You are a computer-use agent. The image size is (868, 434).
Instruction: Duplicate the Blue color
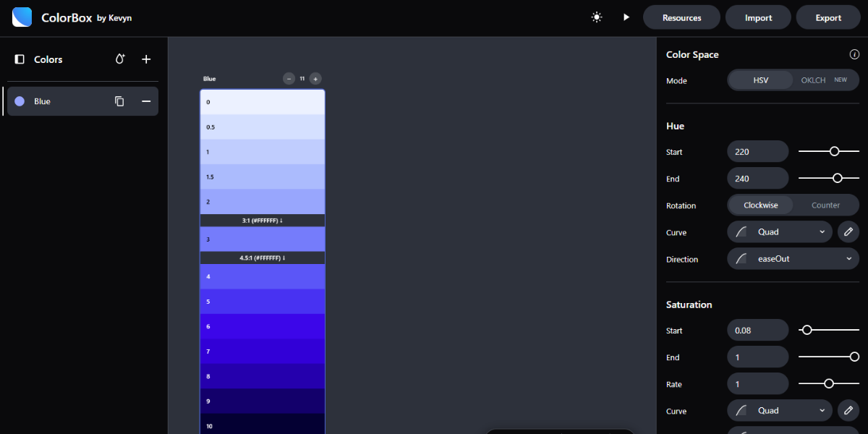coord(119,101)
